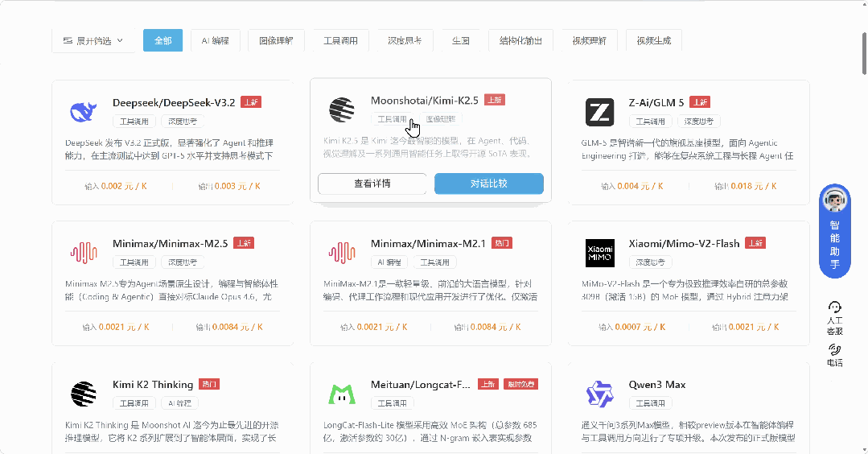Image resolution: width=868 pixels, height=454 pixels.
Task: Open the Z-Ai/GLM 5 model title
Action: pyautogui.click(x=656, y=102)
